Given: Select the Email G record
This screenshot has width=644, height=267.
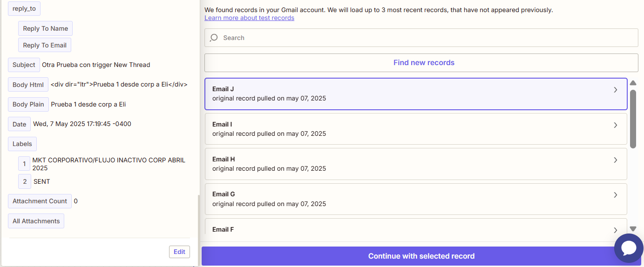Looking at the screenshot, I should click(416, 199).
